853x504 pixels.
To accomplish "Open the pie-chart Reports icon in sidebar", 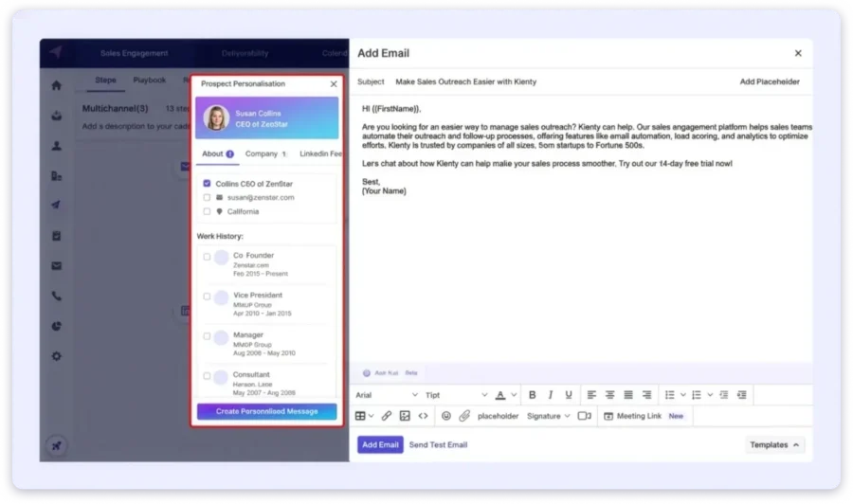I will pos(56,326).
